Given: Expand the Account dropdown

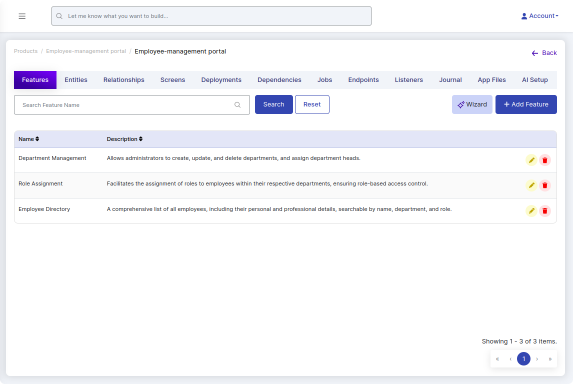Looking at the screenshot, I should pyautogui.click(x=540, y=16).
